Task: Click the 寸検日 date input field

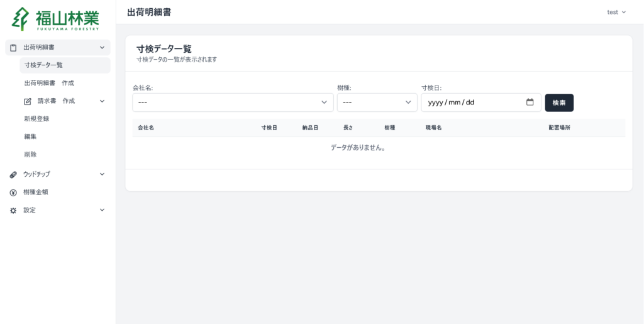Action: tap(481, 103)
